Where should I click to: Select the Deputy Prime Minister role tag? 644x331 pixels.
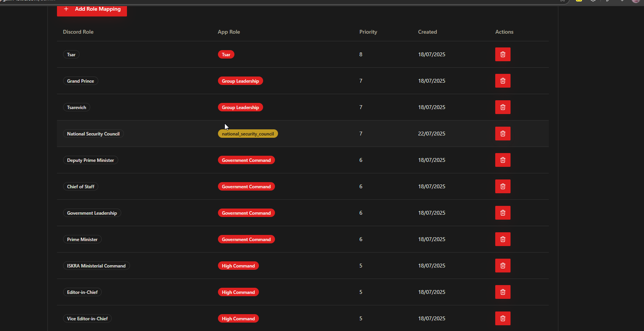[90, 160]
